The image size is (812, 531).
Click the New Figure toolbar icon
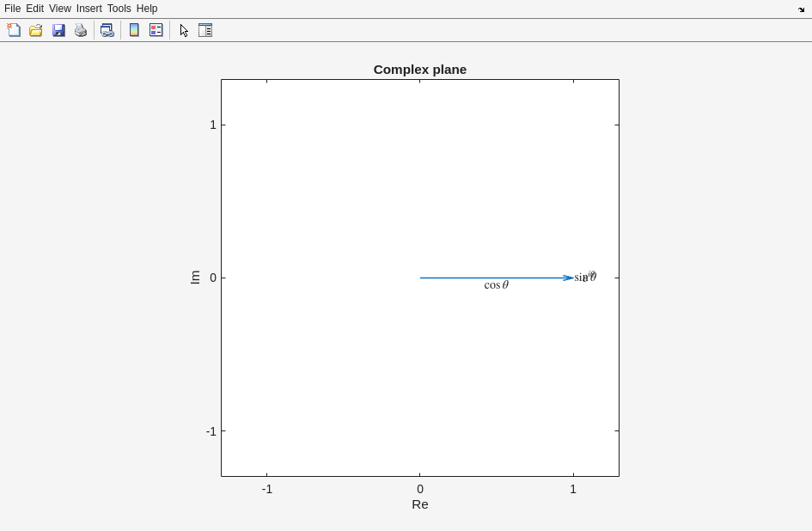[x=14, y=30]
